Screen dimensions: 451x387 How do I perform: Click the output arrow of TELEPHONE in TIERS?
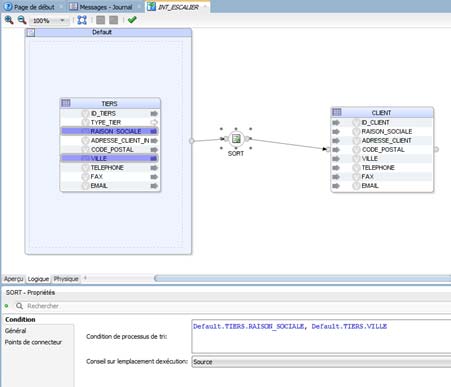tap(154, 168)
